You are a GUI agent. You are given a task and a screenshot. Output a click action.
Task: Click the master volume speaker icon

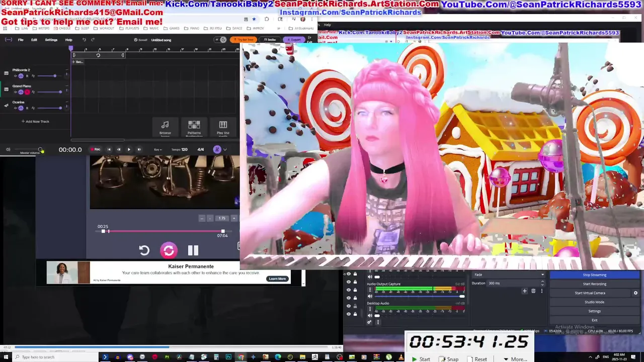(8, 149)
